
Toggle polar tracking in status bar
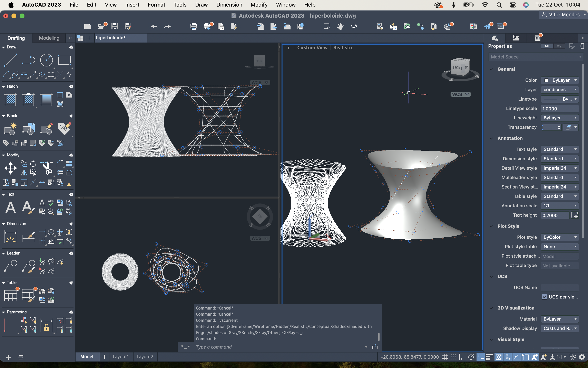pyautogui.click(x=471, y=357)
